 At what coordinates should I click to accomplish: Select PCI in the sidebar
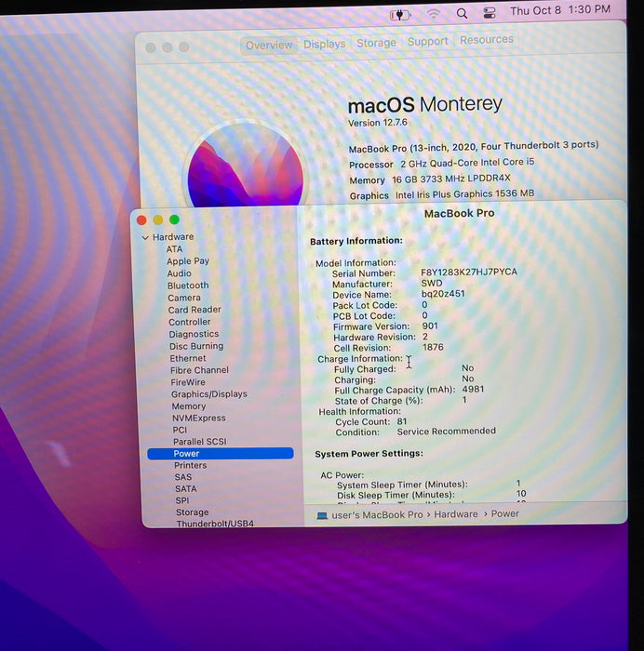[180, 430]
